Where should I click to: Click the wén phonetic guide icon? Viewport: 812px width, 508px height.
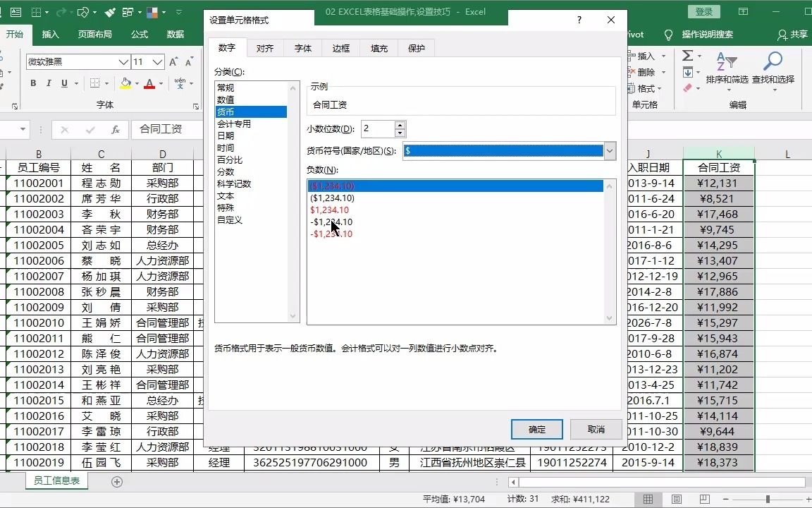coord(180,83)
